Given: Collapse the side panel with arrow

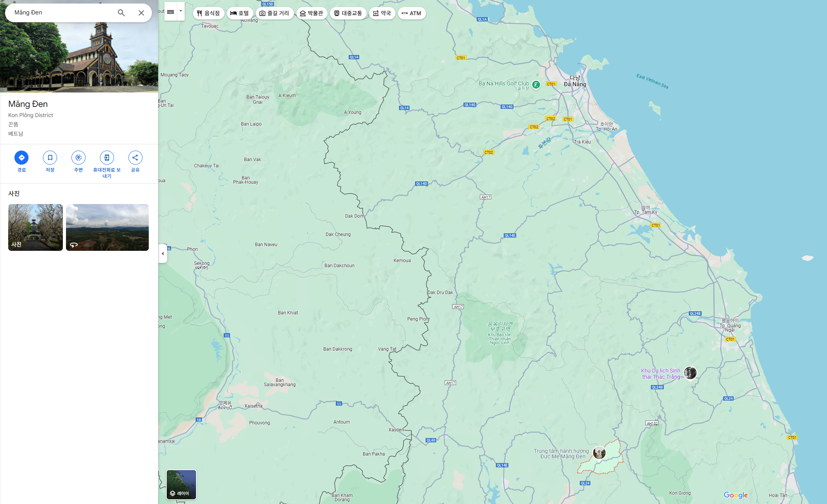Looking at the screenshot, I should point(163,254).
